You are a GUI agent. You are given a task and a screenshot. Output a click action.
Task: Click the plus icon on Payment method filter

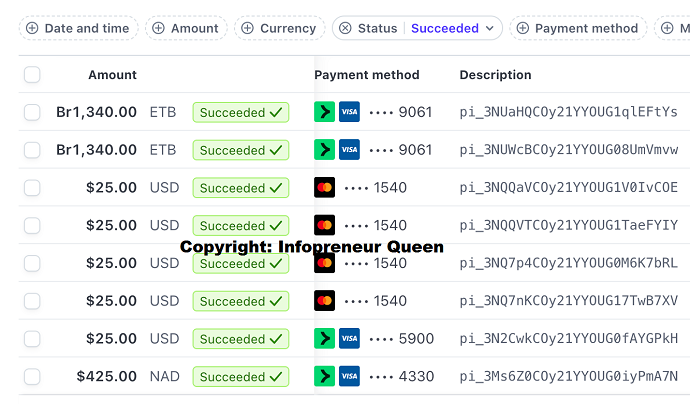(522, 28)
